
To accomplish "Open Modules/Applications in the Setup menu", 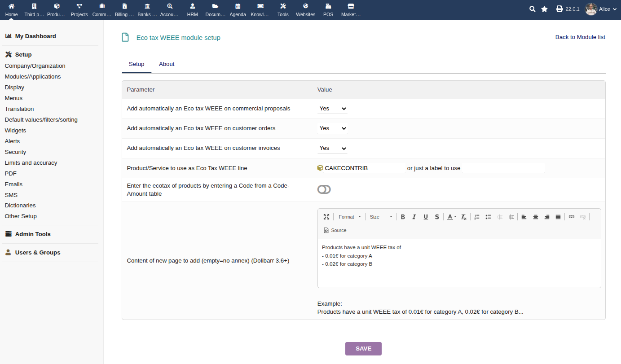I will (x=33, y=77).
